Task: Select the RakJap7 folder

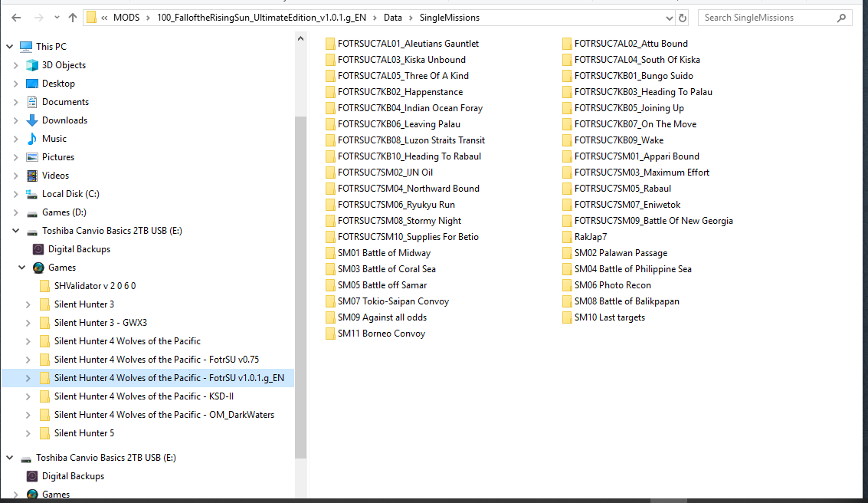Action: click(x=591, y=236)
